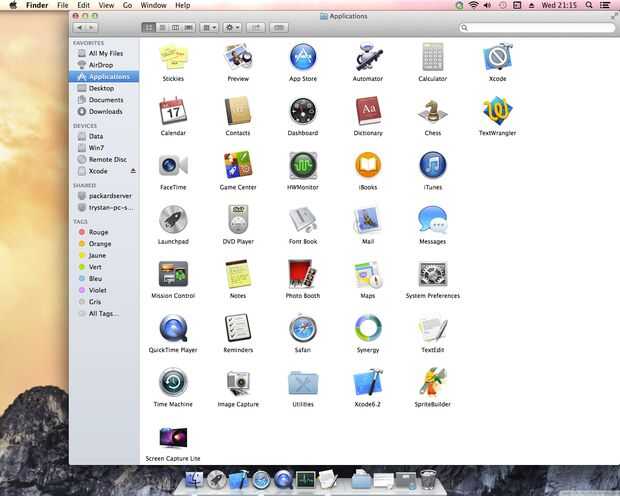Select the Photo Booth icon

pos(303,275)
